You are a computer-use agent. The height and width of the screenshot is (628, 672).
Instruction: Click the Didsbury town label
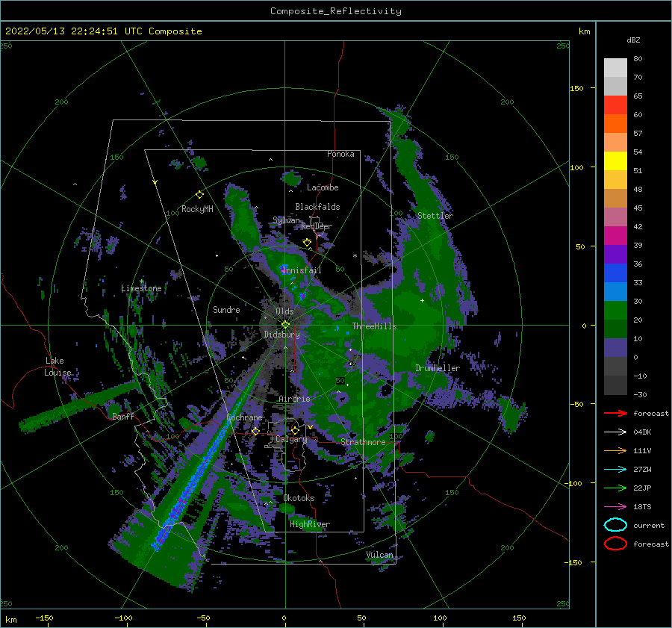click(282, 335)
